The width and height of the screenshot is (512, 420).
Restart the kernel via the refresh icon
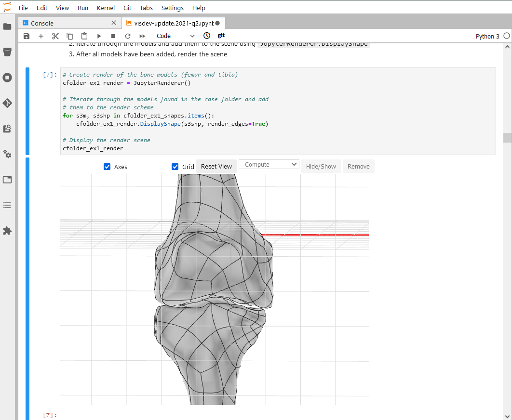point(127,36)
